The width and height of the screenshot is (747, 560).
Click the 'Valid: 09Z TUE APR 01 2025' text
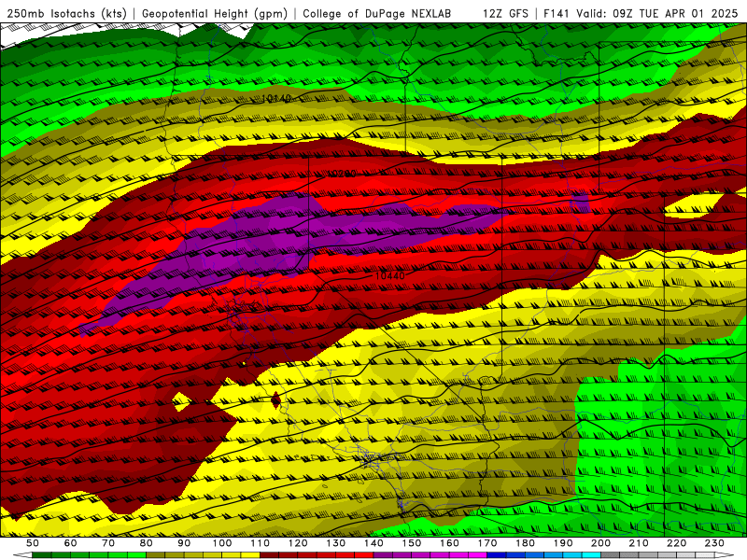click(x=657, y=13)
